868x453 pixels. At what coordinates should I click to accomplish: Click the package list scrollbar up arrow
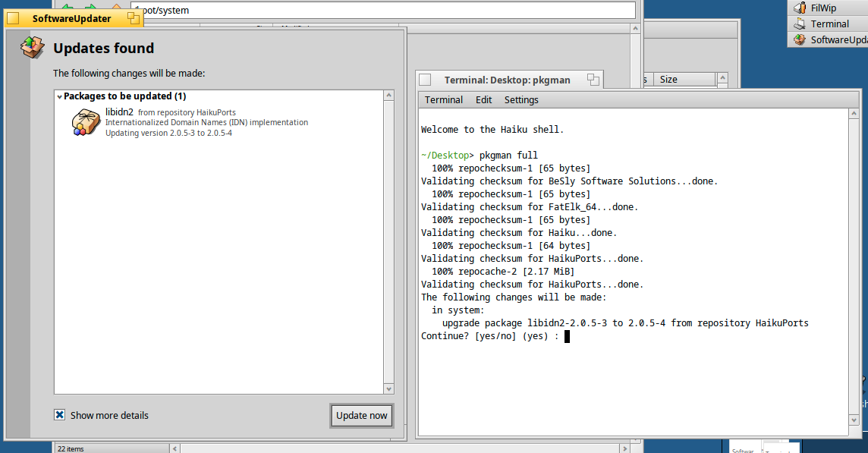point(389,96)
